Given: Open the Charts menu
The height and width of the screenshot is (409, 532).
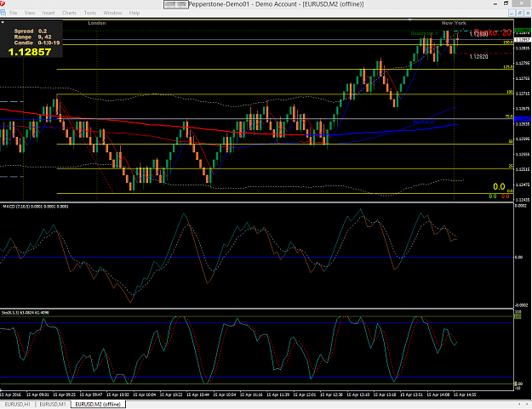Looking at the screenshot, I should click(69, 13).
